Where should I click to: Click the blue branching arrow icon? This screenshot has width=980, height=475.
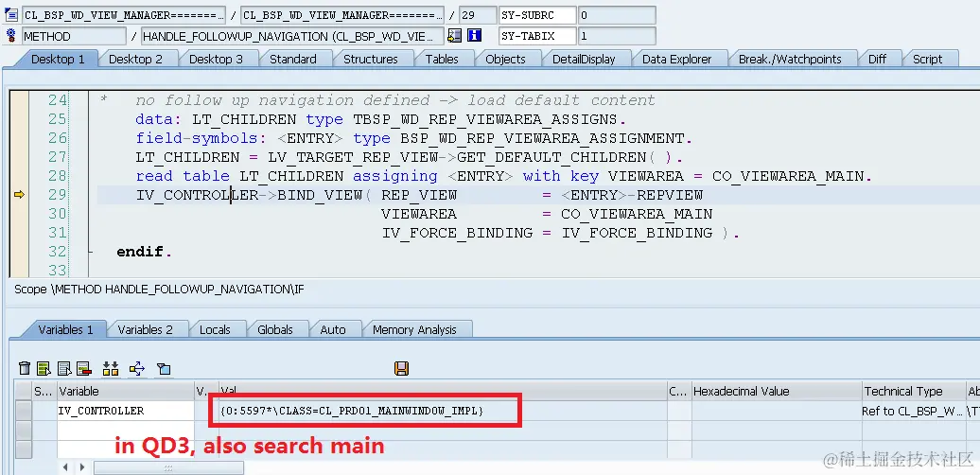point(137,368)
